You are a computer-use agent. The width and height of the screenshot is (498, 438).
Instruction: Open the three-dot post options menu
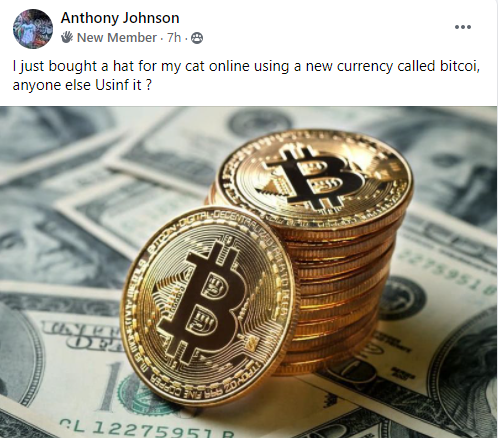pos(463,27)
